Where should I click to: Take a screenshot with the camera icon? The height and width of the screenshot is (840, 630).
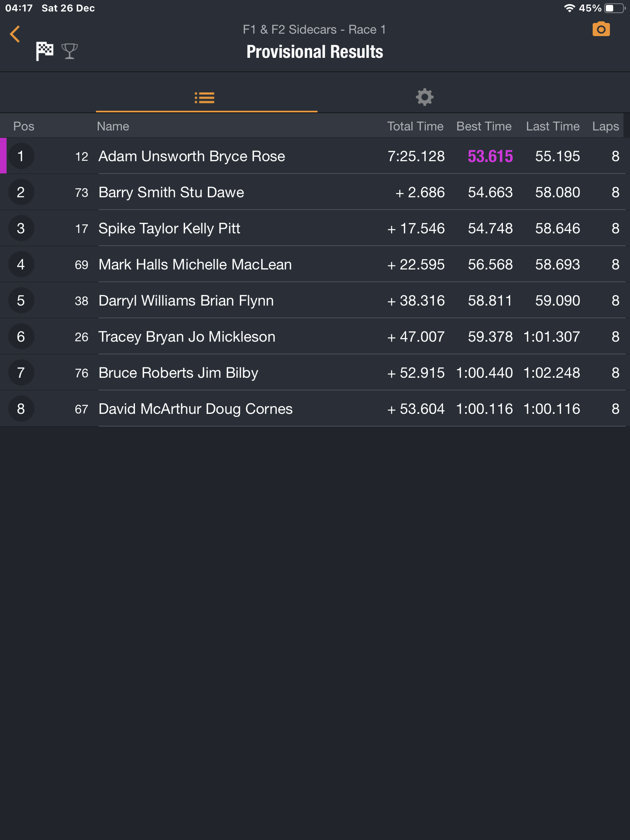pyautogui.click(x=601, y=29)
